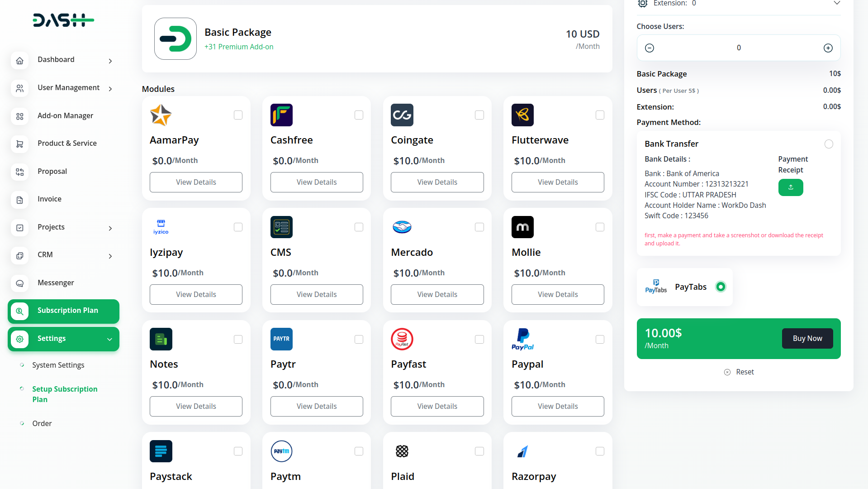Screen dimensions: 868x489
Task: Decrease the number of users
Action: (650, 48)
